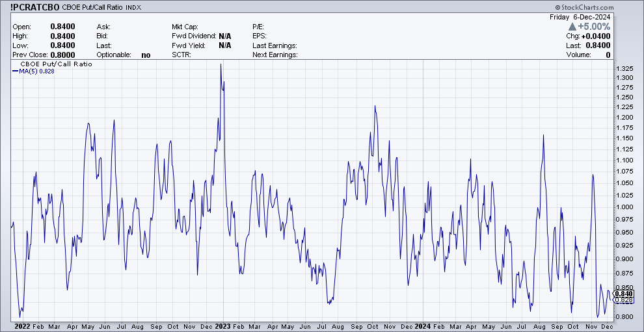Click the Optionable value 'no'
The image size is (644, 332).
pos(146,55)
